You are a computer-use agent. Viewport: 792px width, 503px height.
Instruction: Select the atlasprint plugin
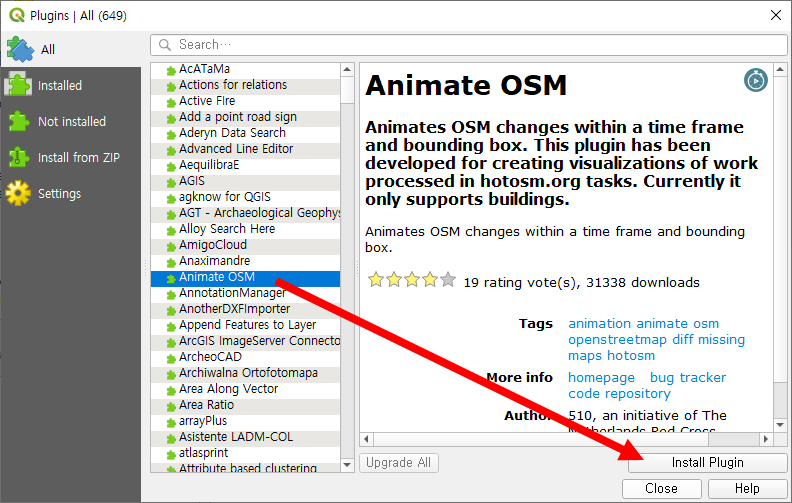click(245, 454)
